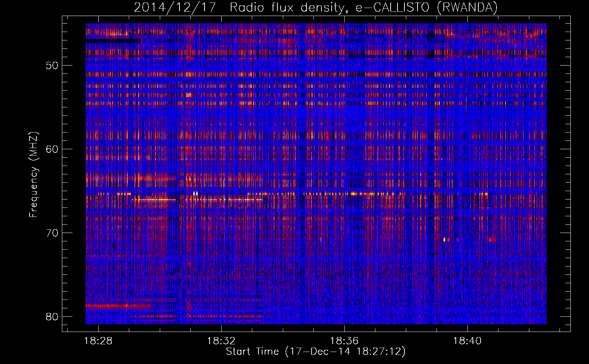Screen dimensions: 589x364
Task: Click the Start Time axis label
Action: 316,352
